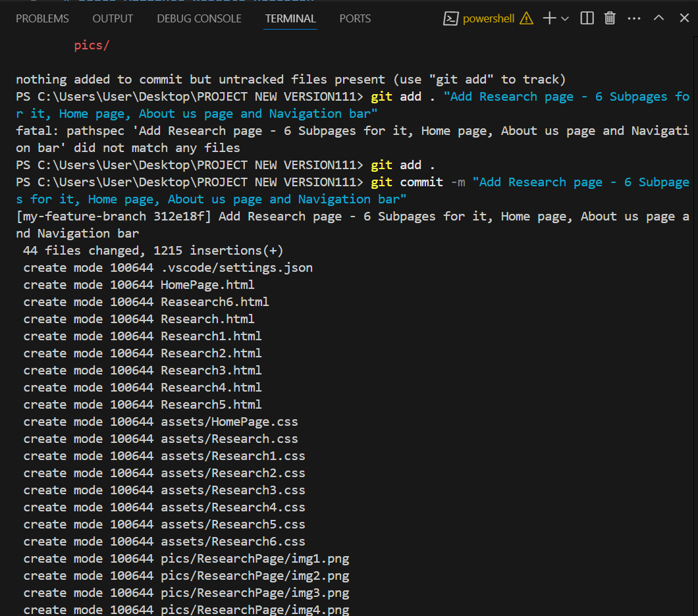
Task: Click the pics/ResearchPage/img1.png path
Action: (255, 559)
